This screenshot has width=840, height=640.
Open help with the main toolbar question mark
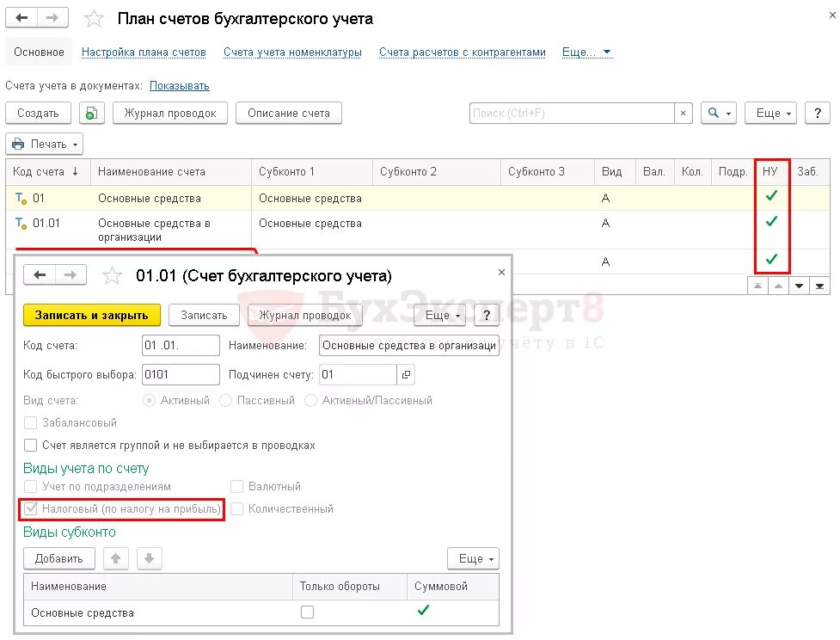point(818,113)
